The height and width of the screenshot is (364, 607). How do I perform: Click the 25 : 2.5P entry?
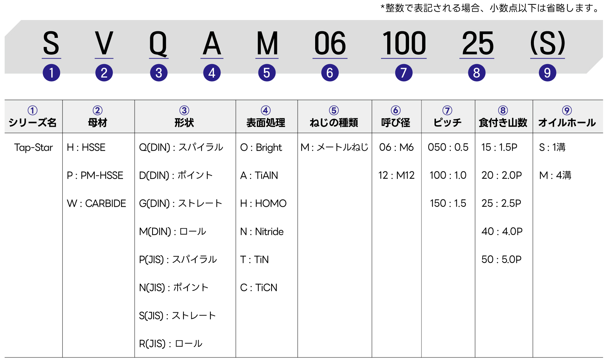coord(501,203)
